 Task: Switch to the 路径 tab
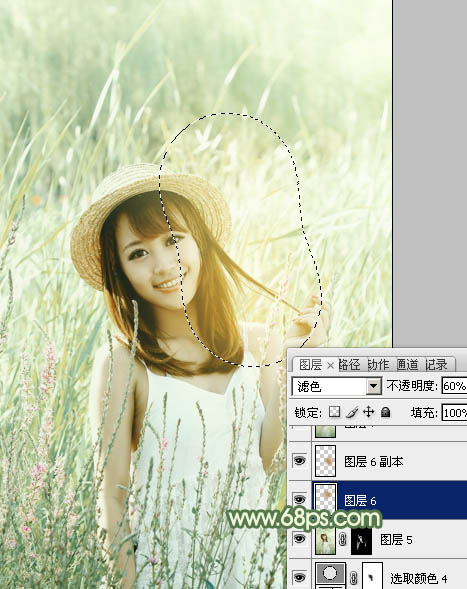(349, 365)
